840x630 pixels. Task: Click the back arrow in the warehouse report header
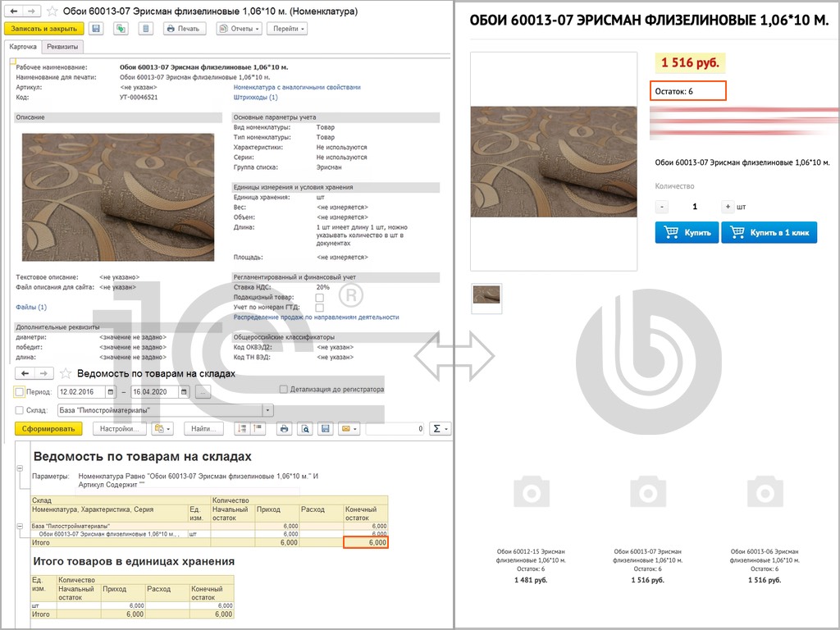(x=25, y=373)
